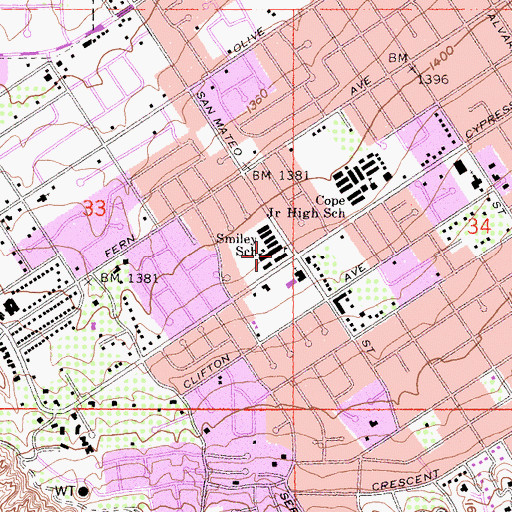This screenshot has height=512, width=512.
Task: Click the 'WT' text label
Action: coord(66,491)
